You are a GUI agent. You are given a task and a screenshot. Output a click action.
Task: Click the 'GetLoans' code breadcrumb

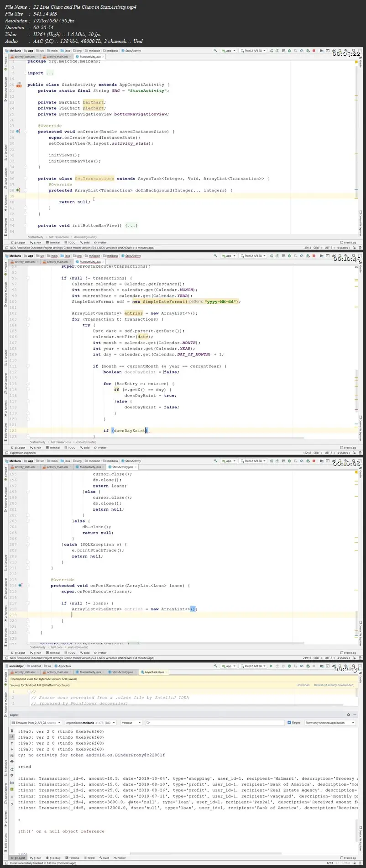pos(57,647)
